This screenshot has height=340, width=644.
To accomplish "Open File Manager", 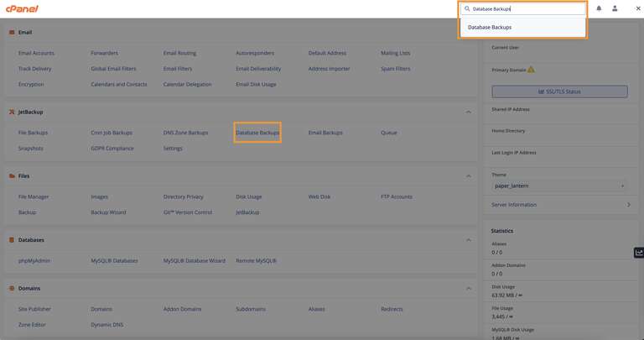I will (x=34, y=197).
